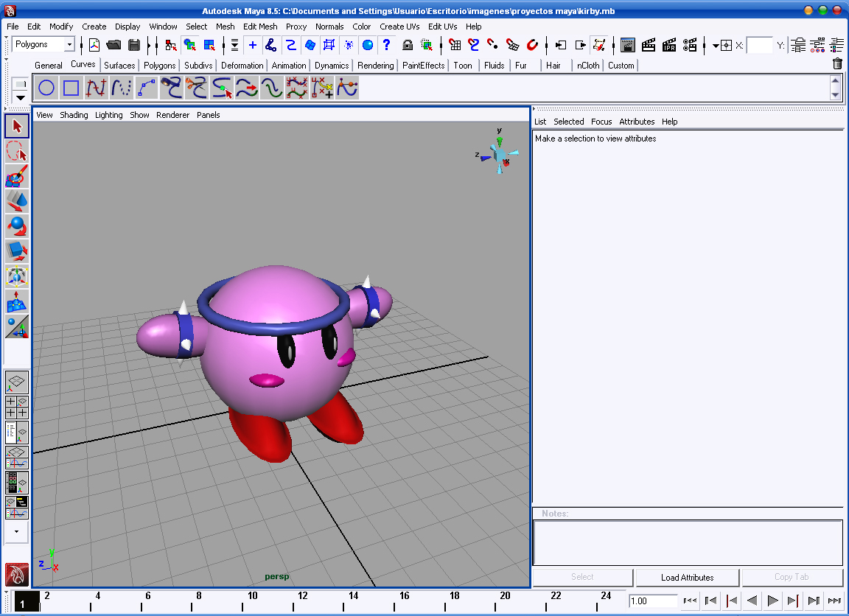849x616 pixels.
Task: Click the Open Scene folder icon
Action: pyautogui.click(x=113, y=45)
